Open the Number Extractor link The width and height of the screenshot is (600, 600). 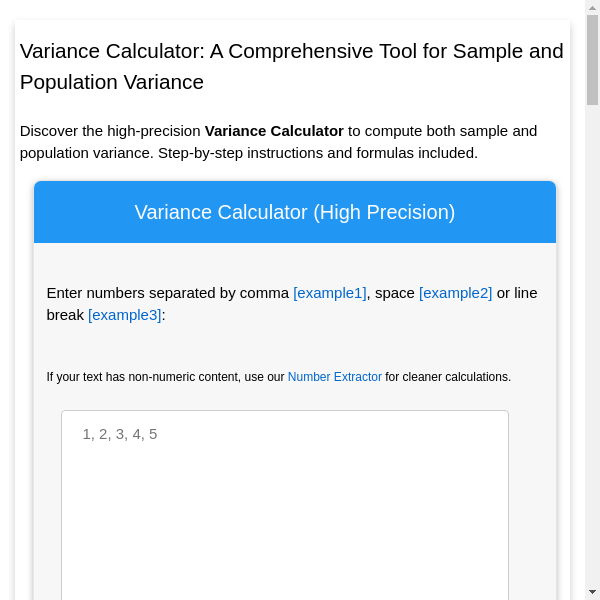(334, 377)
